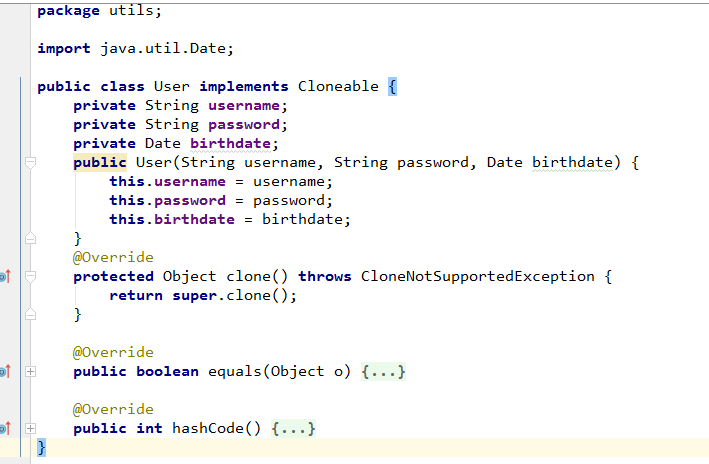Screen dimensions: 709x464
Task: Click the highlighted opening brace of class User
Action: pyautogui.click(x=392, y=86)
